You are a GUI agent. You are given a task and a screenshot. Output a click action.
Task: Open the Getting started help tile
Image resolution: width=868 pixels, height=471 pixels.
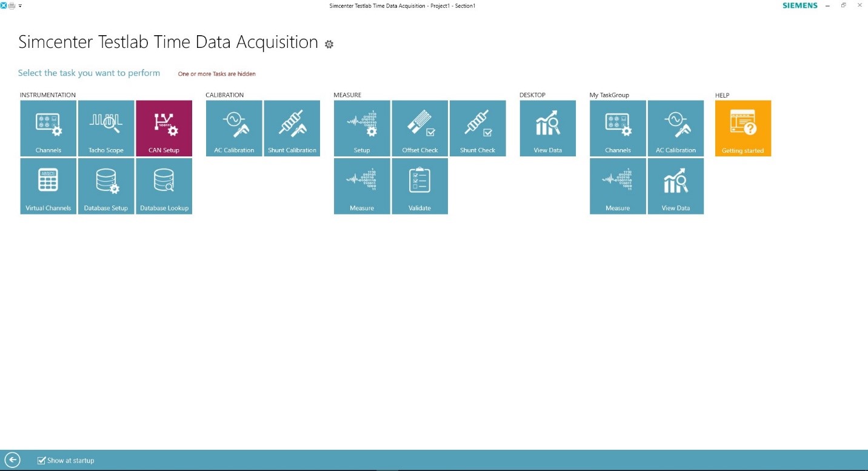tap(743, 129)
